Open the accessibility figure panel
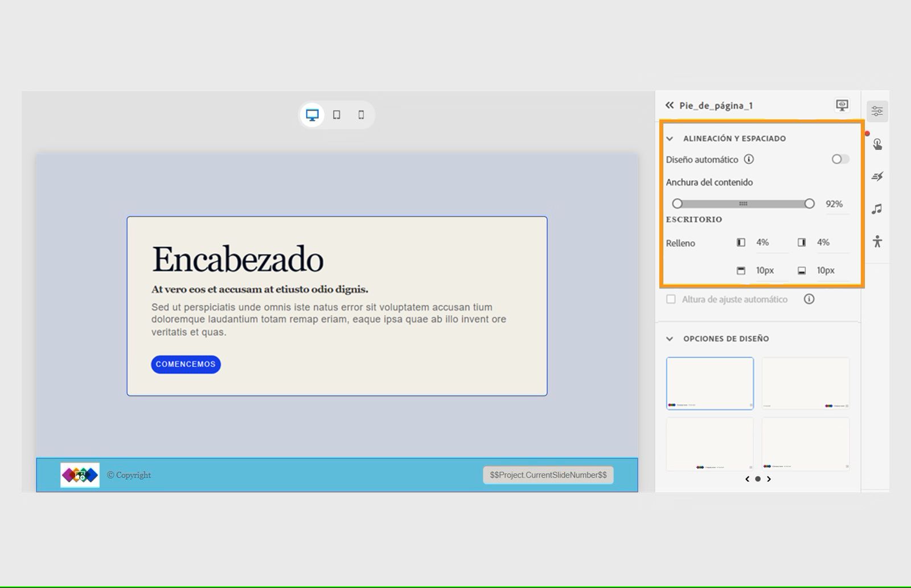Image resolution: width=911 pixels, height=588 pixels. tap(877, 241)
